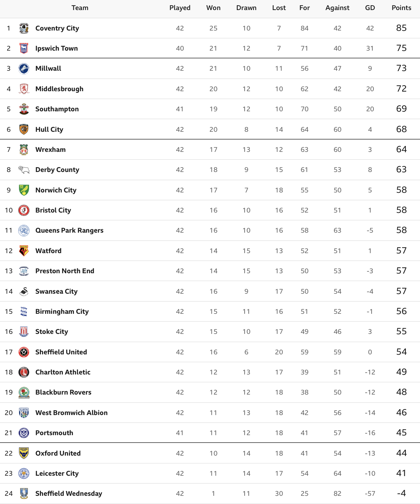Screen dimensions: 420x504
Task: Click Coventry City's 85 points value
Action: (x=401, y=28)
